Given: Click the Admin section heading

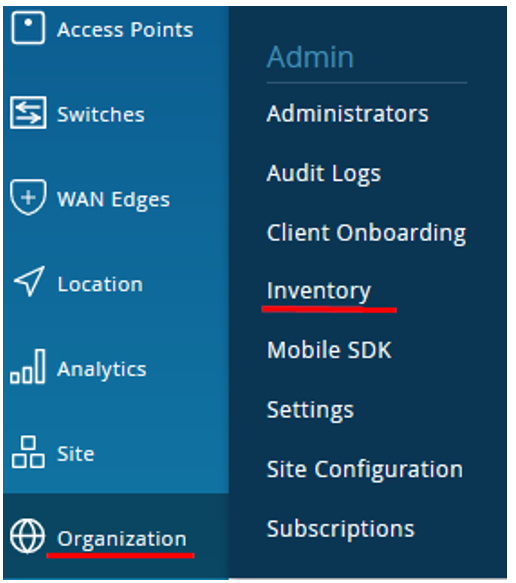Looking at the screenshot, I should point(310,57).
